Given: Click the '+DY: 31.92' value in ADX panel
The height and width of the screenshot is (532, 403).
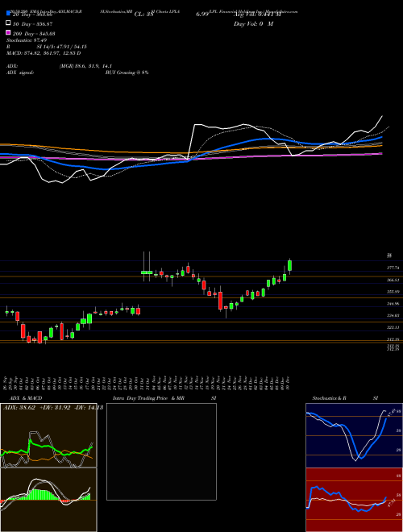Looking at the screenshot, I should pos(55,408).
